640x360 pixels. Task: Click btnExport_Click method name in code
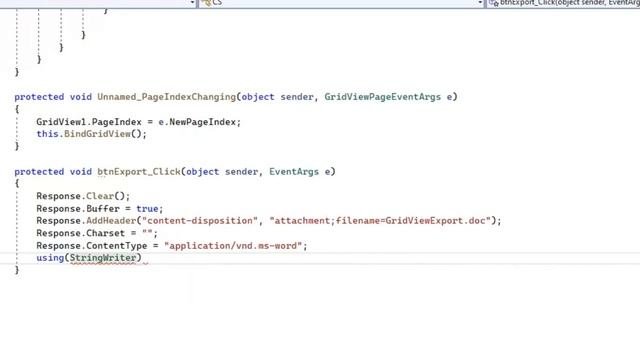tap(139, 172)
